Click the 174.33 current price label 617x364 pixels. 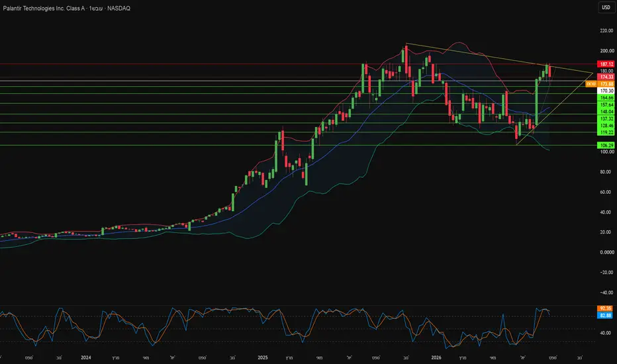(606, 77)
